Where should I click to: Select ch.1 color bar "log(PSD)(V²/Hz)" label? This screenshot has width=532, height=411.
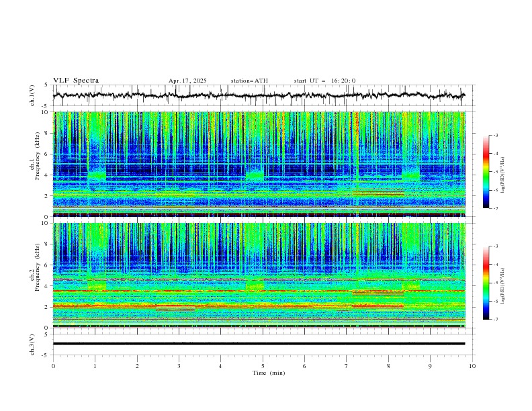502,175
